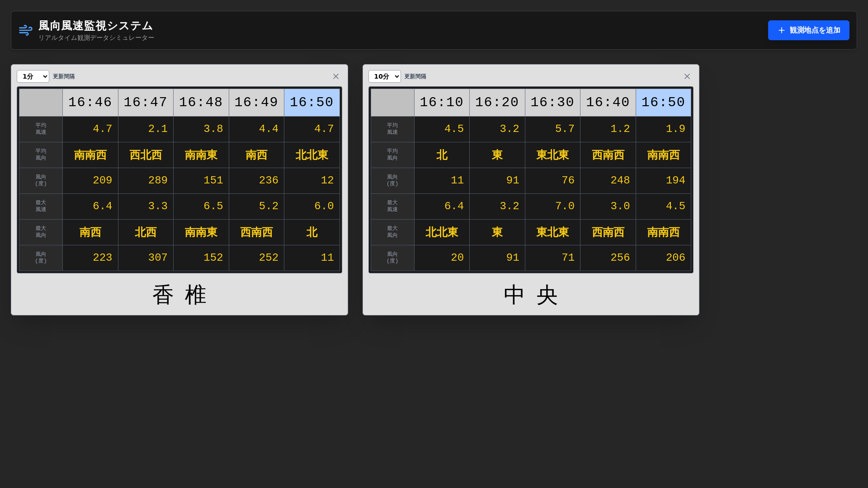
Task: Click the 16:46 column header in 香椎
Action: click(x=90, y=103)
